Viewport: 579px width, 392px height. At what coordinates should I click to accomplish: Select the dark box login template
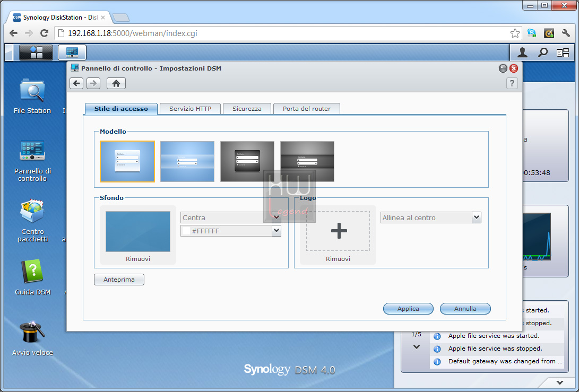click(x=247, y=161)
